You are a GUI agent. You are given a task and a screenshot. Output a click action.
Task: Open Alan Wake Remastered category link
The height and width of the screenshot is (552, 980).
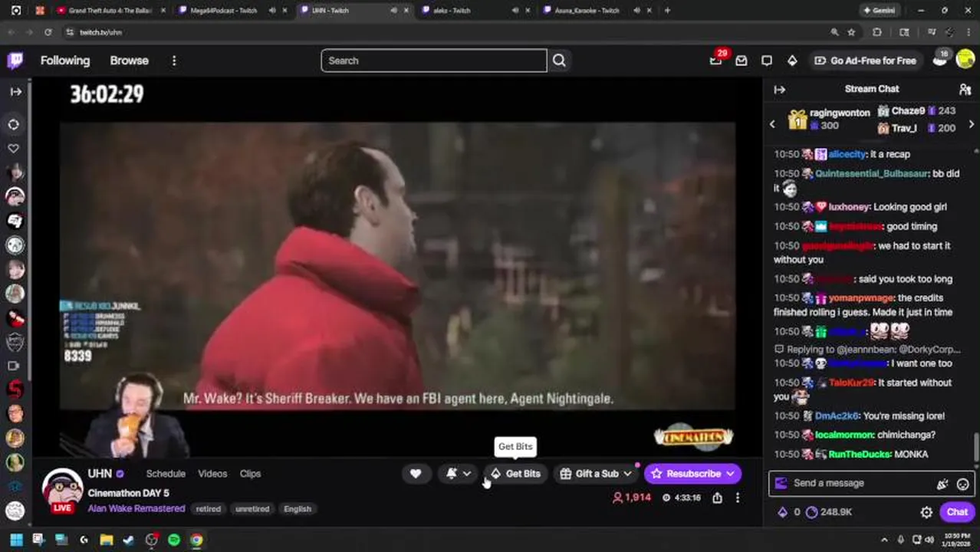click(136, 508)
